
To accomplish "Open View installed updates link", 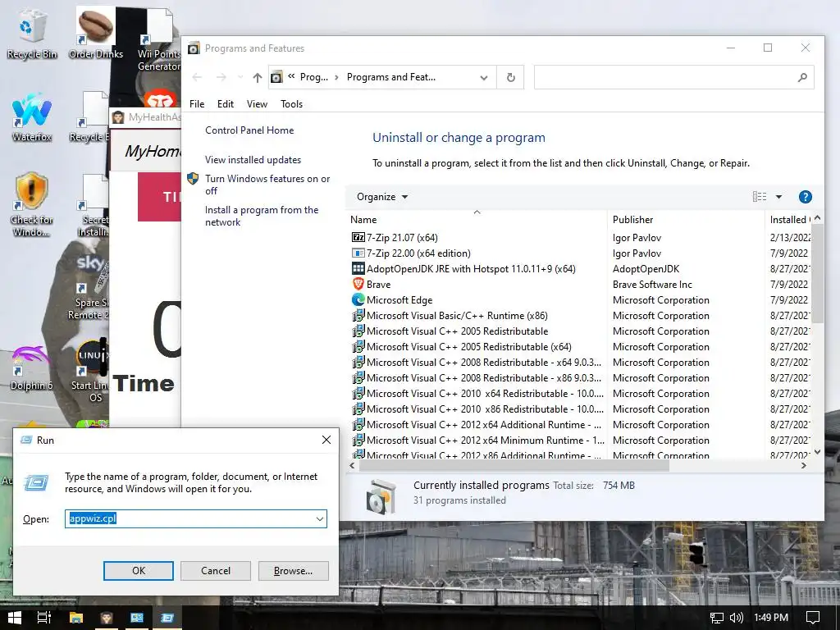I will tap(253, 160).
